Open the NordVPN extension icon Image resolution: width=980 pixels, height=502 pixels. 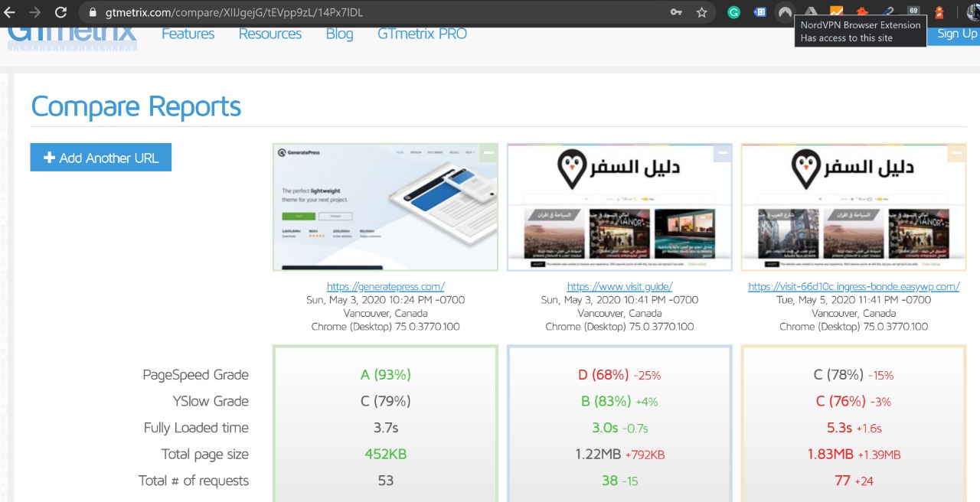(x=785, y=12)
